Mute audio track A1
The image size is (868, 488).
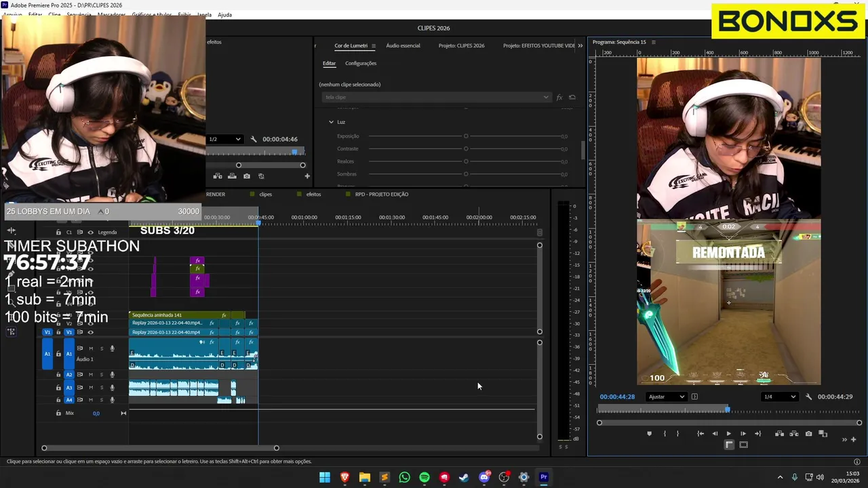tap(91, 348)
